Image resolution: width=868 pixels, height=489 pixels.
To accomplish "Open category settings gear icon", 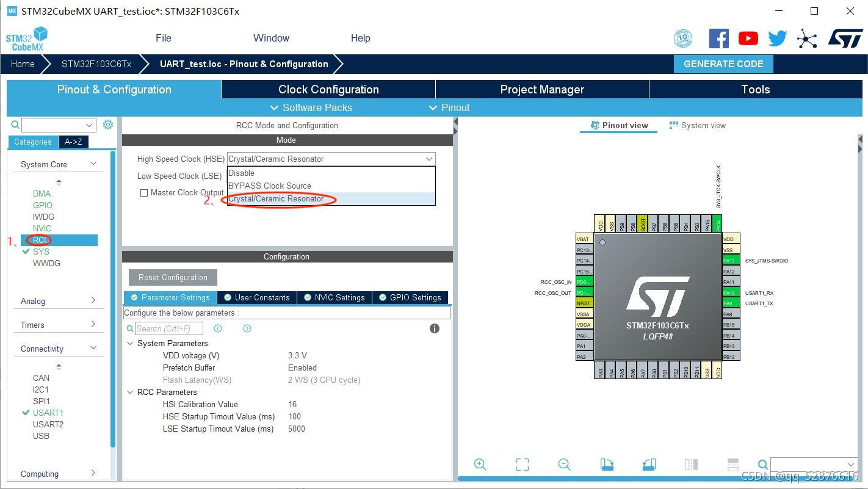I will [108, 125].
